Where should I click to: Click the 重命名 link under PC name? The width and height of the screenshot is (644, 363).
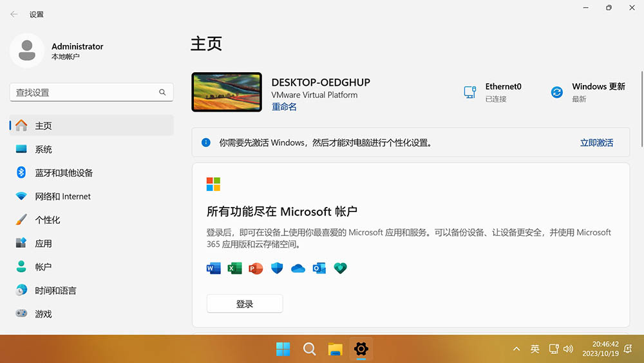pyautogui.click(x=284, y=107)
